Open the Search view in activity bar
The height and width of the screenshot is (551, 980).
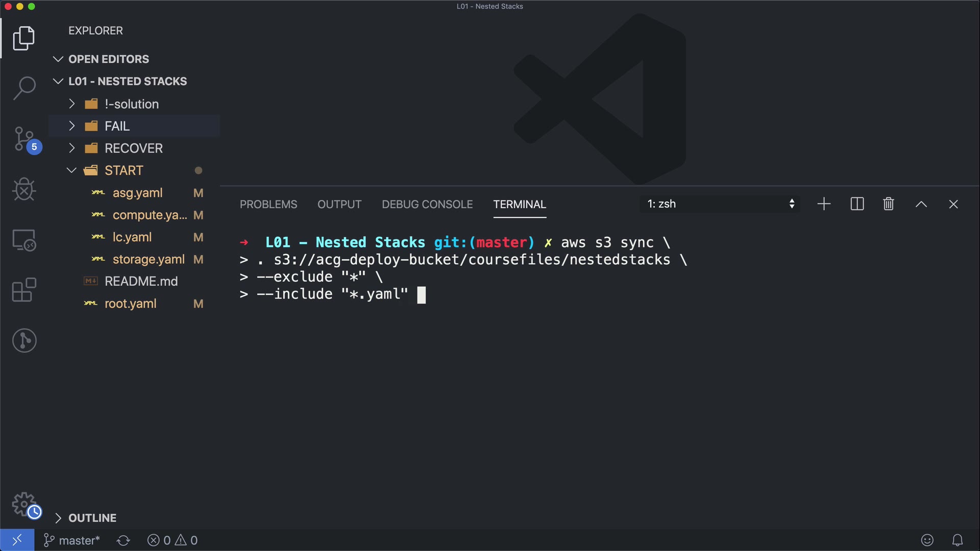24,88
